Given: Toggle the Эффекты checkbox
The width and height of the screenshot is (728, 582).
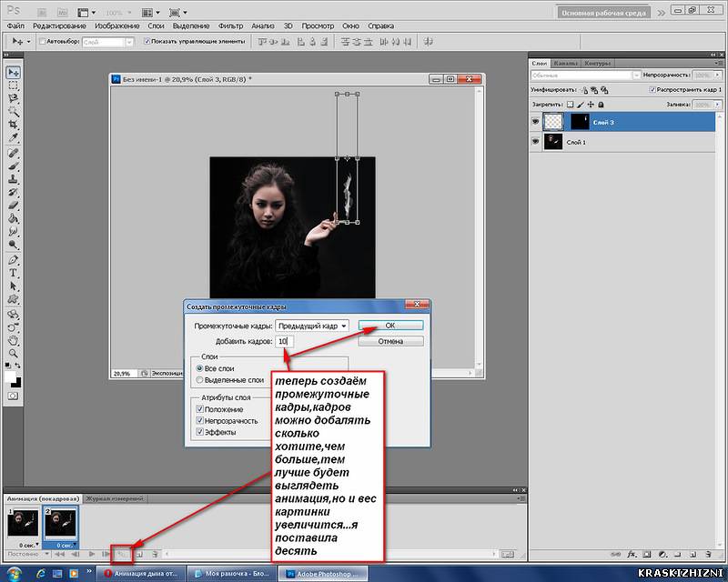Looking at the screenshot, I should [x=200, y=432].
